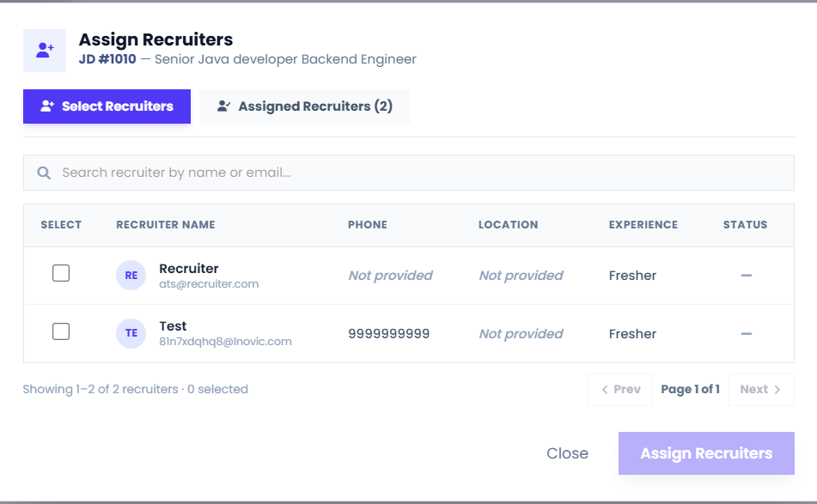Click the Recruiter Name column header
Image resolution: width=817 pixels, height=504 pixels.
pyautogui.click(x=166, y=225)
